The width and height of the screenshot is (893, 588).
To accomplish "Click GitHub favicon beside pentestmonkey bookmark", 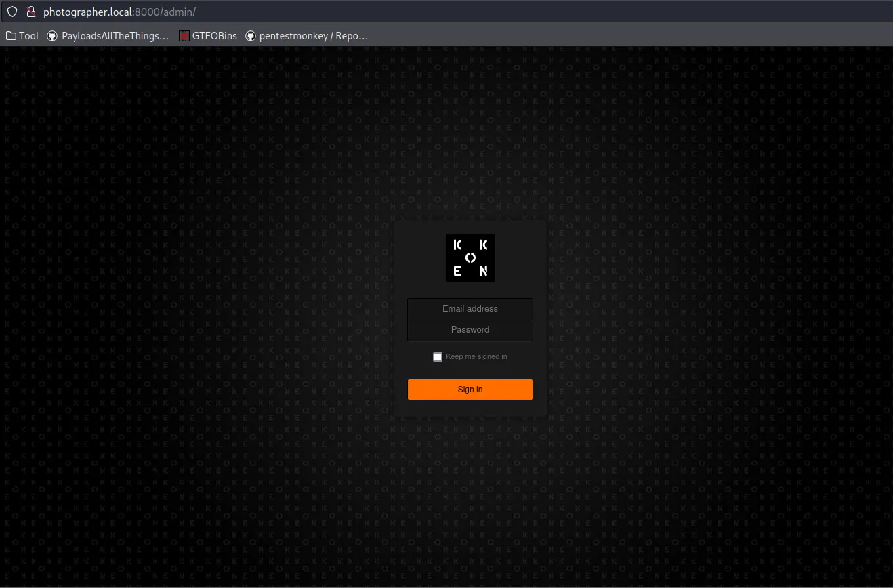I will click(251, 36).
